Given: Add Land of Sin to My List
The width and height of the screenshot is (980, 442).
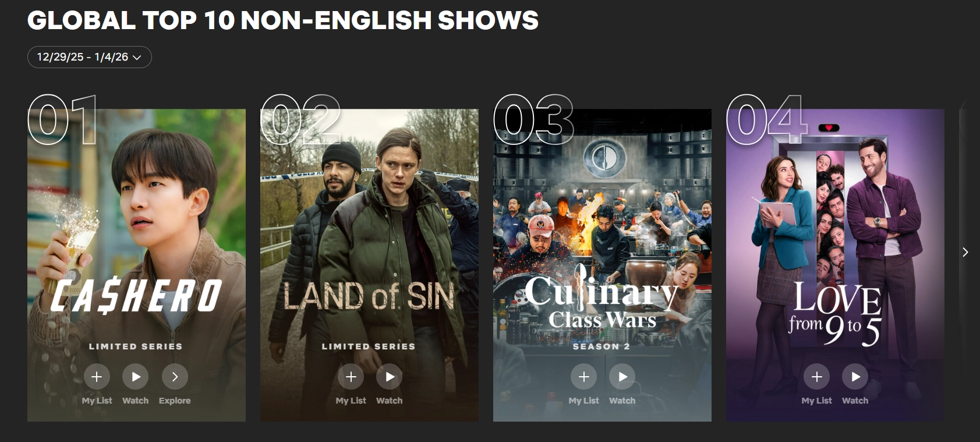Looking at the screenshot, I should click(351, 377).
